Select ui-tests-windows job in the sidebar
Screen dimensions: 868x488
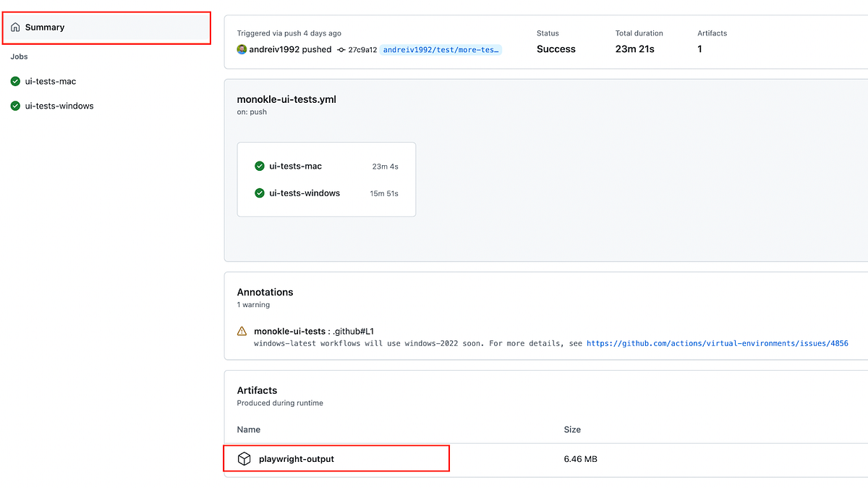coord(59,106)
